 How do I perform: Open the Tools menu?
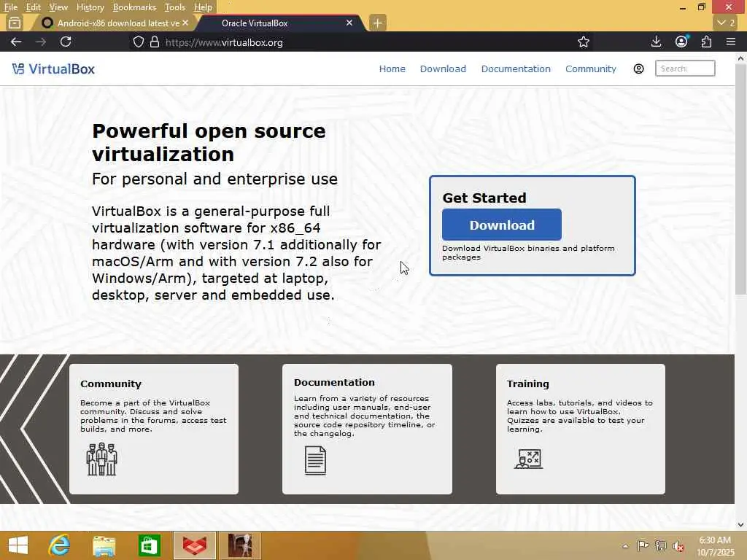tap(174, 7)
